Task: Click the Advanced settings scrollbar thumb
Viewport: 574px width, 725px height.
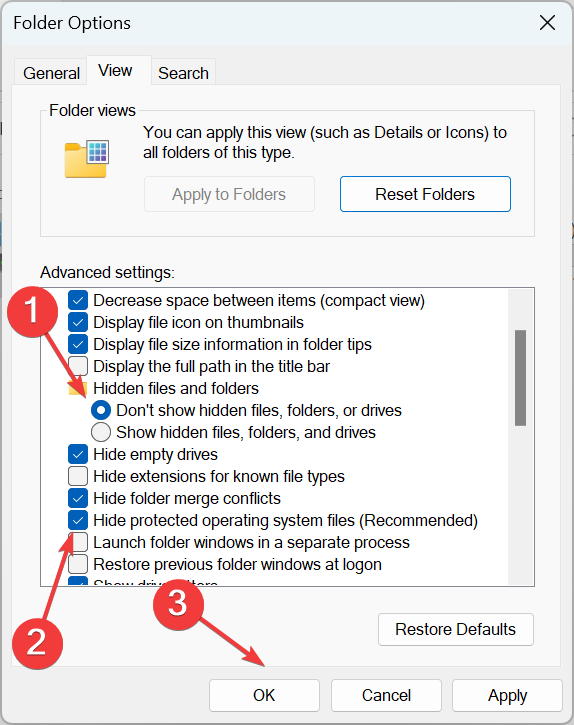Action: [520, 378]
